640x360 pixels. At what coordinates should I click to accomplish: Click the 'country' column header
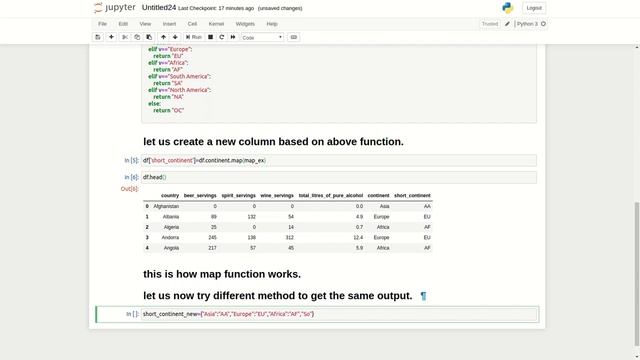pos(170,196)
